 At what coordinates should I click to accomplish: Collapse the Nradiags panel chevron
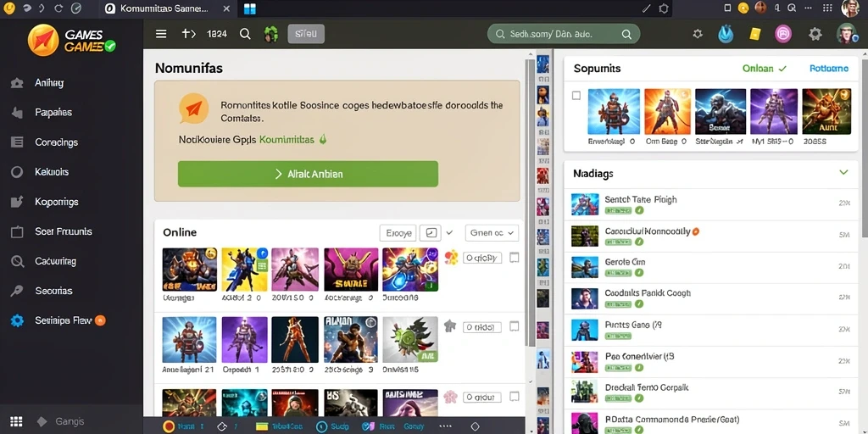[x=843, y=173]
